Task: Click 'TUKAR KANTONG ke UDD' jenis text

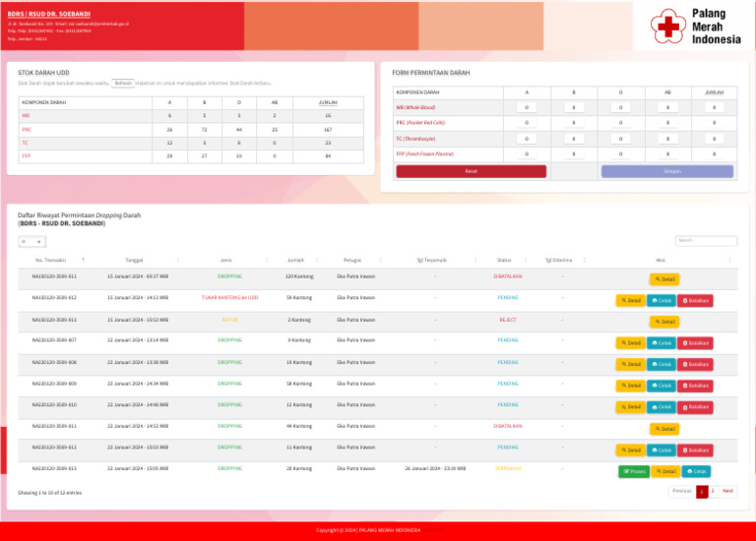Action: coord(229,298)
